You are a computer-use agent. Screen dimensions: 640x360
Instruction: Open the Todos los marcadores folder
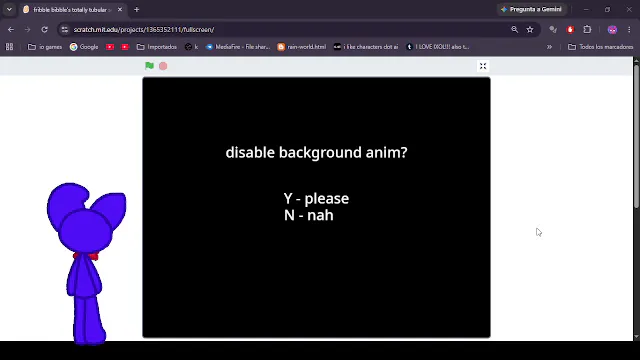pyautogui.click(x=601, y=47)
